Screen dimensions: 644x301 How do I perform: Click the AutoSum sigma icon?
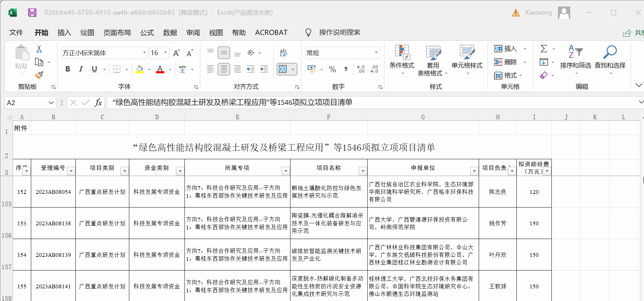pos(544,49)
